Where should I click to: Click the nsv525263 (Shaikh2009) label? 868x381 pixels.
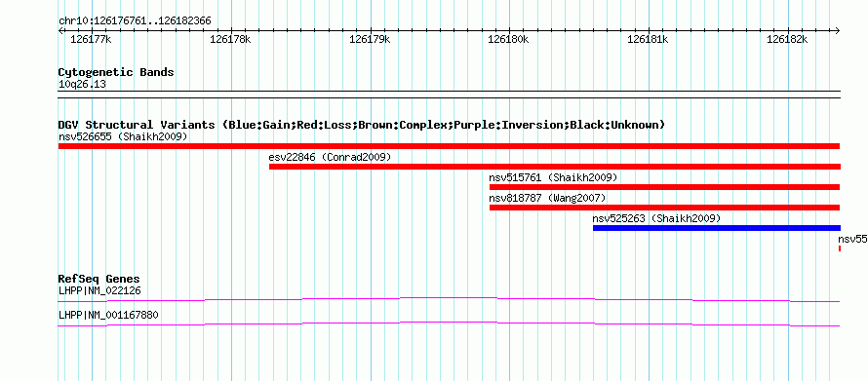click(656, 218)
